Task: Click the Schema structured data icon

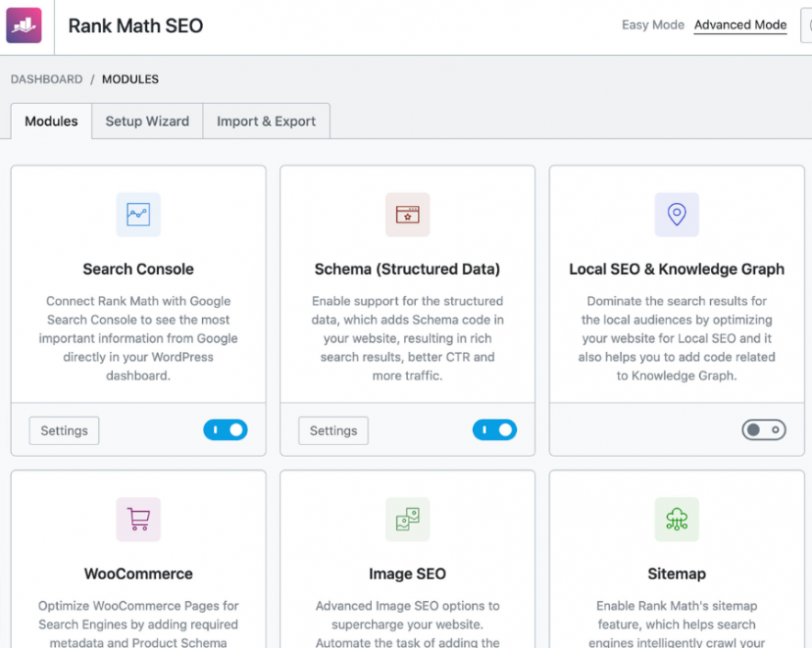Action: coord(407,215)
